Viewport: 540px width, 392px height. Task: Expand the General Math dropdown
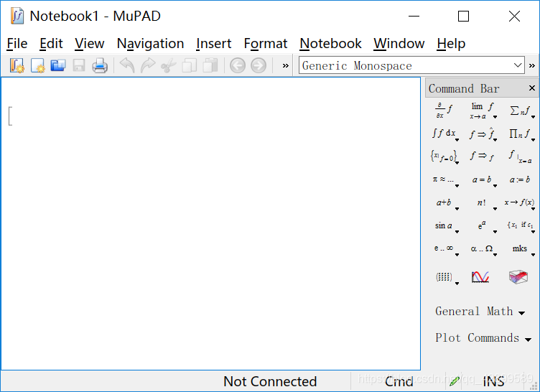[480, 312]
